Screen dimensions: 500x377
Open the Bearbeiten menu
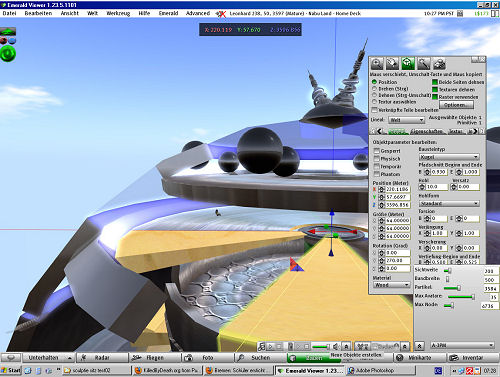pos(38,13)
